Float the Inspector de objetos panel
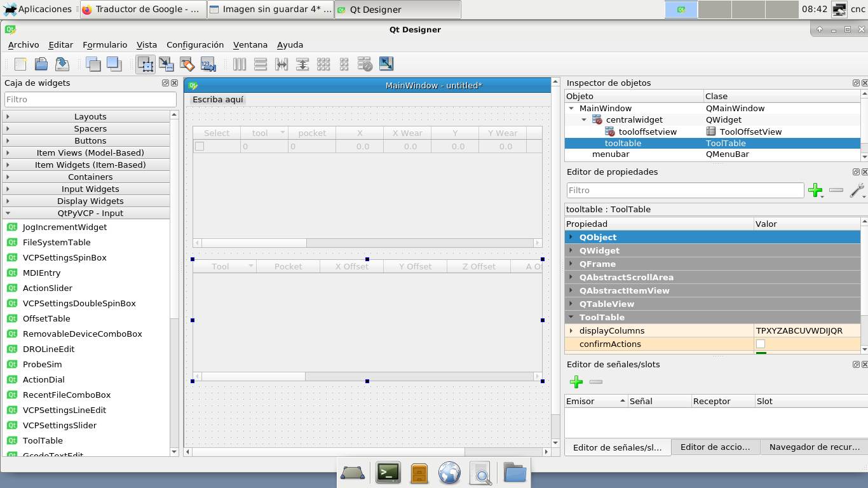 coord(856,83)
